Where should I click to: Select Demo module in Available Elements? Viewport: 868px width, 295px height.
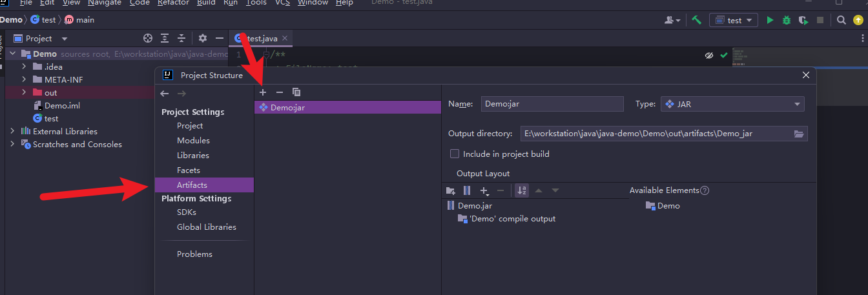coord(663,206)
